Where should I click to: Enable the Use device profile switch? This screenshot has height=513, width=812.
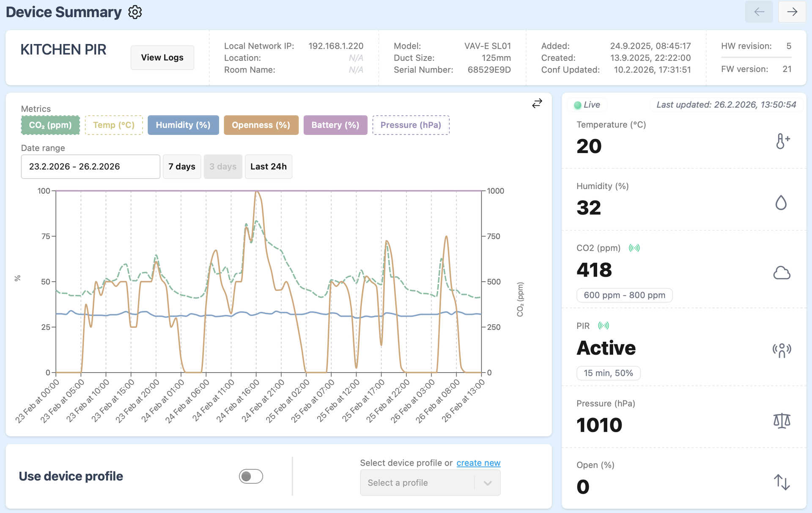(x=251, y=476)
